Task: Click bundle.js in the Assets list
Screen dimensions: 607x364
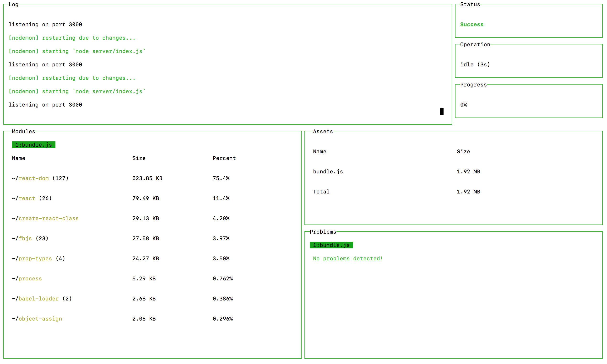Action: [x=328, y=172]
